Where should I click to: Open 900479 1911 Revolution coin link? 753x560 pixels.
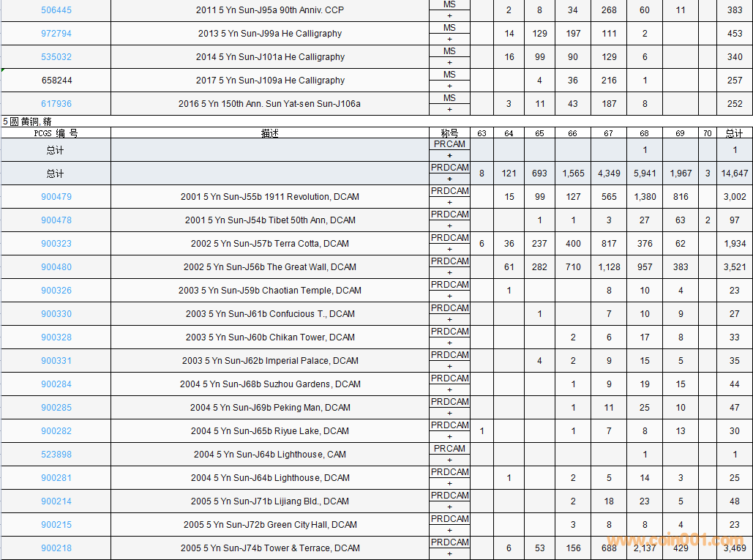56,197
